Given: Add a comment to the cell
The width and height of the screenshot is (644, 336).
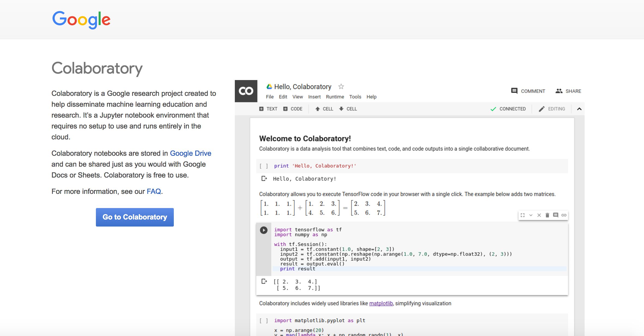Looking at the screenshot, I should 556,215.
